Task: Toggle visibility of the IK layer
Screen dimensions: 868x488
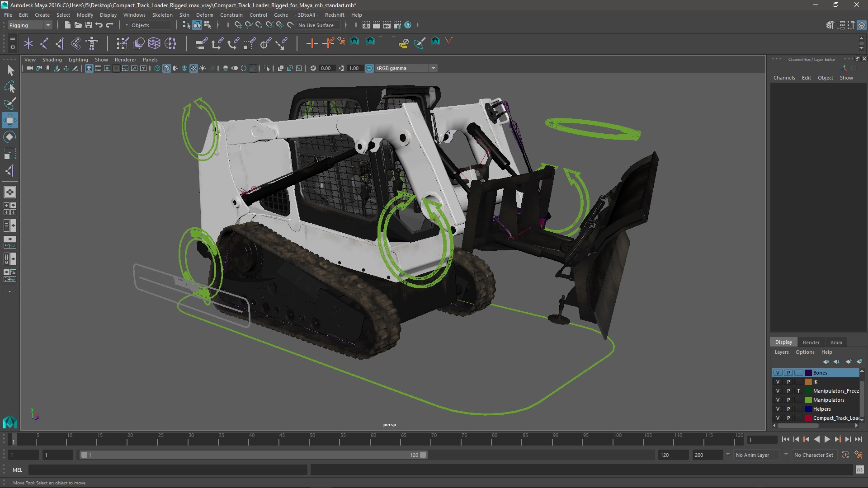Action: [778, 382]
